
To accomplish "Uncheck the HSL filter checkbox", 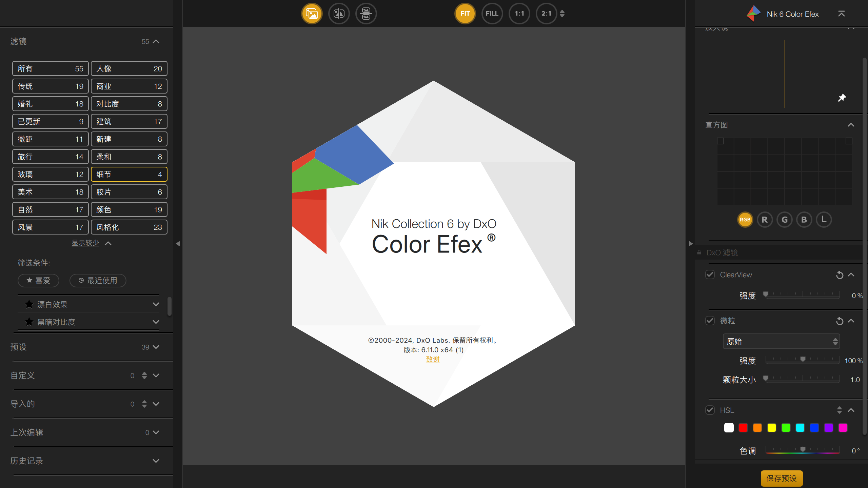I will click(x=710, y=410).
